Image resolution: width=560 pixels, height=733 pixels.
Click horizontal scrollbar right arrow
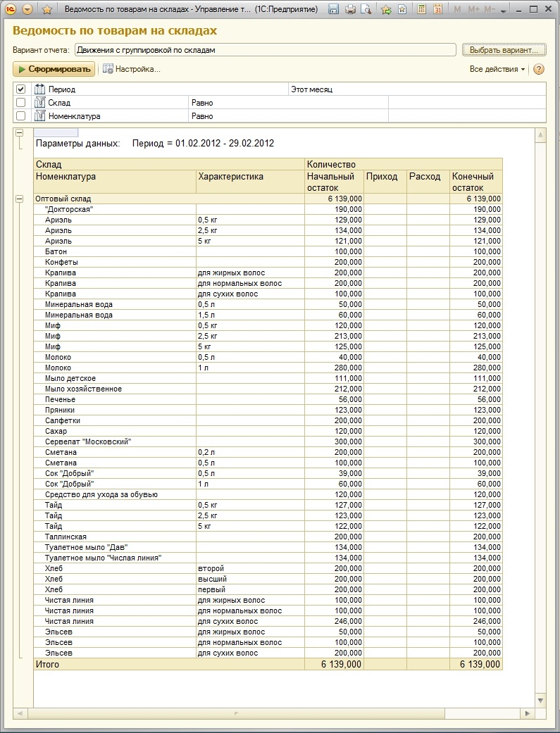point(528,713)
